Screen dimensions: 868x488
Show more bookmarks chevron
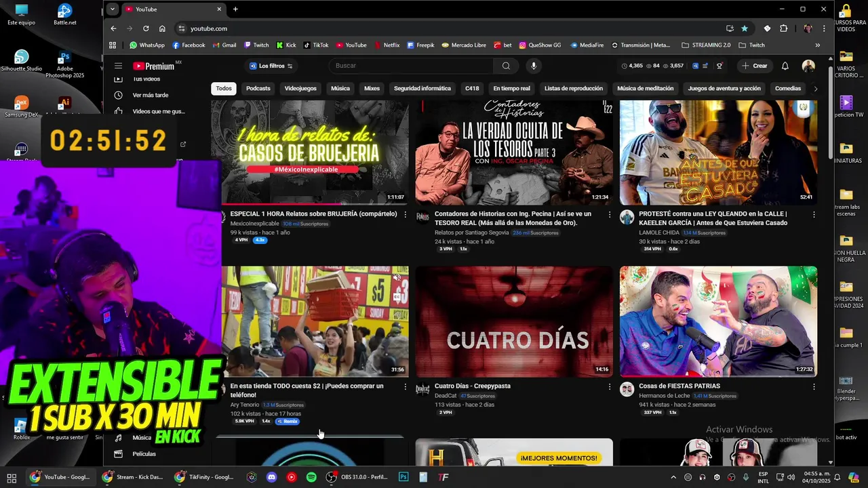tap(817, 45)
